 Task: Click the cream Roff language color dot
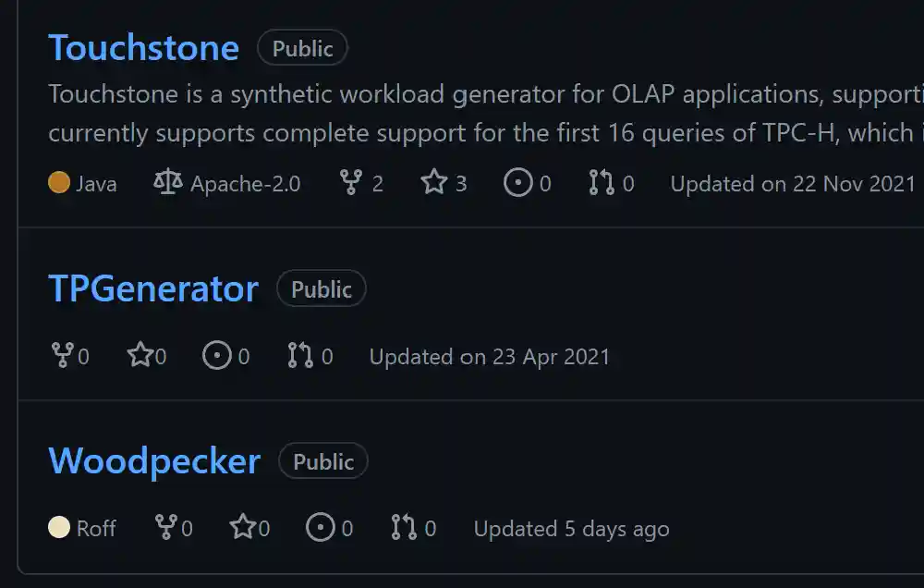pos(59,528)
